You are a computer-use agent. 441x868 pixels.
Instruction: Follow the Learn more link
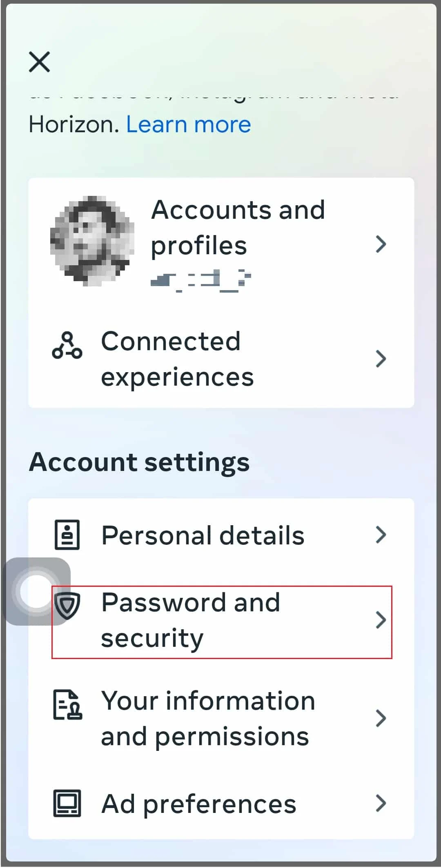tap(188, 124)
